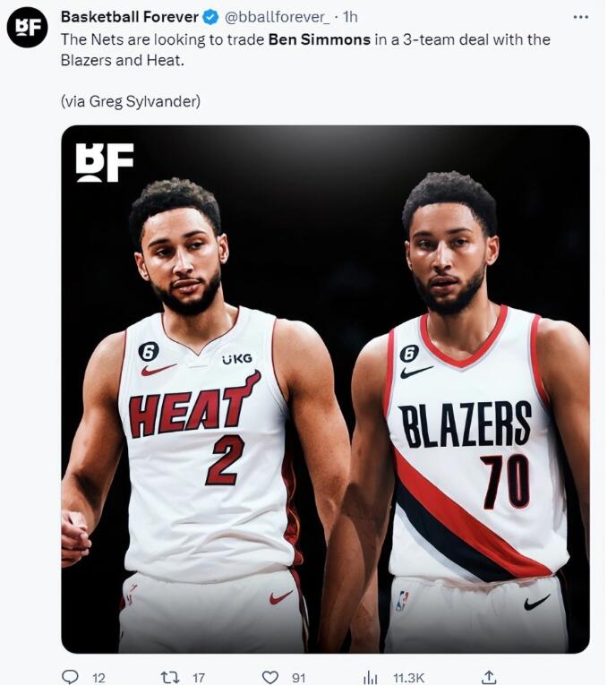Open view analytics bar chart icon
616x685 pixels.
point(370,677)
